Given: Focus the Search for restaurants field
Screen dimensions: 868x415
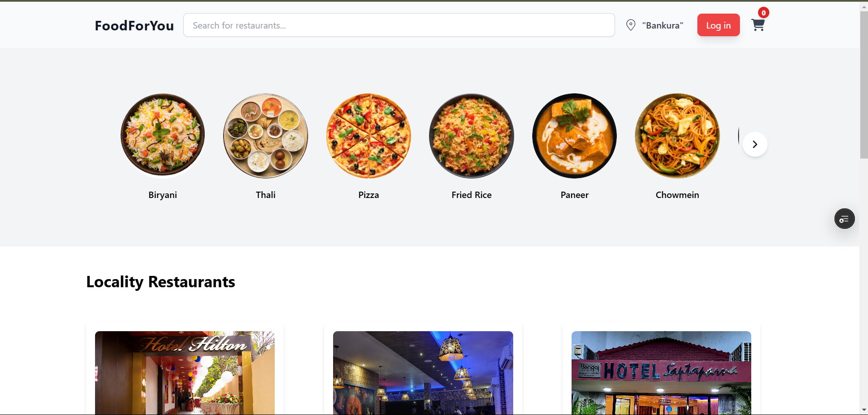Looking at the screenshot, I should (x=399, y=25).
